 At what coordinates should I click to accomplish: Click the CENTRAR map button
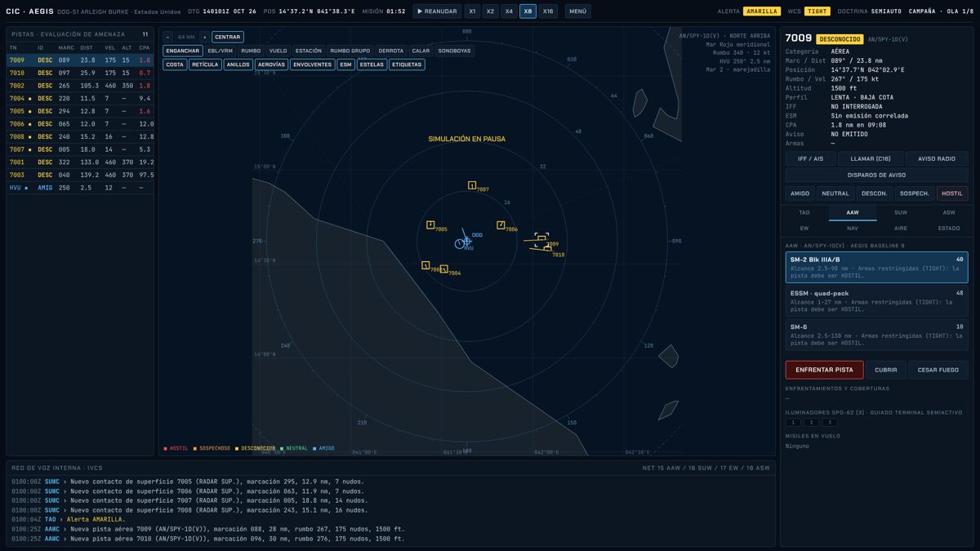pos(228,37)
